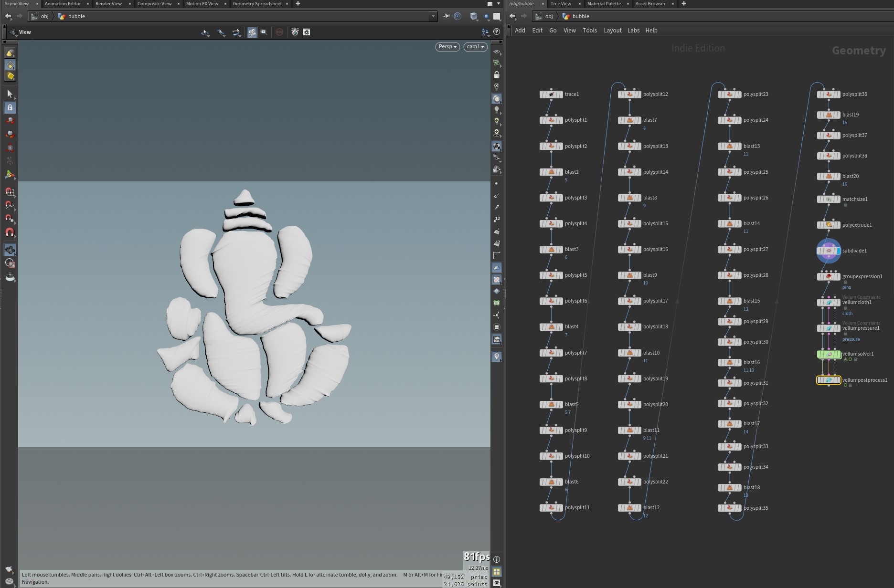Open the white square dropdown in Scene View
This screenshot has width=894, height=588.
pos(497,16)
